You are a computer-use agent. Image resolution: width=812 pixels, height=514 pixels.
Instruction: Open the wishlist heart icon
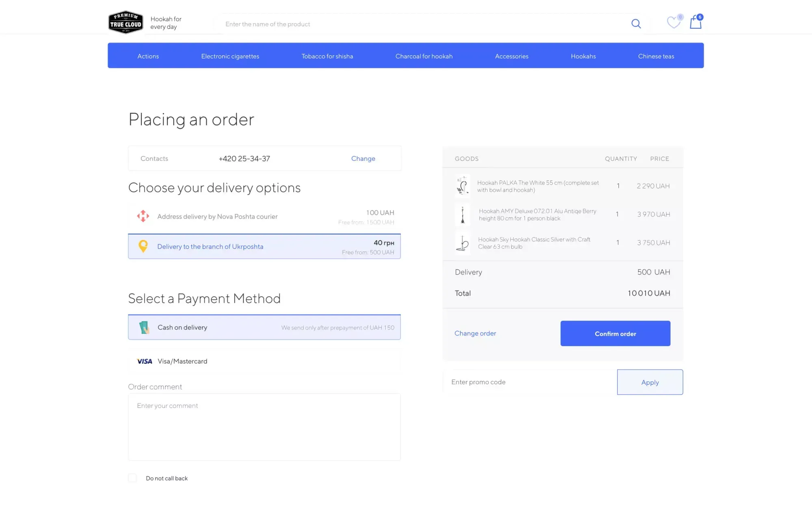674,22
